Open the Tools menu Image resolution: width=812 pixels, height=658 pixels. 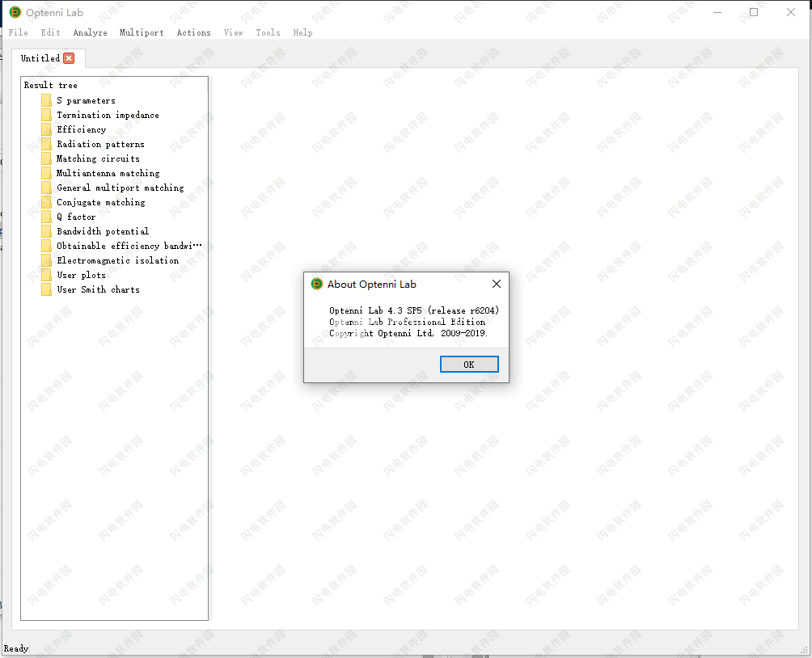(x=268, y=32)
